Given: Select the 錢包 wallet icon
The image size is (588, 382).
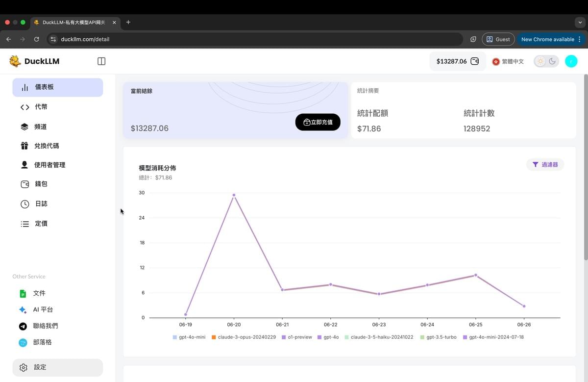Looking at the screenshot, I should point(24,184).
